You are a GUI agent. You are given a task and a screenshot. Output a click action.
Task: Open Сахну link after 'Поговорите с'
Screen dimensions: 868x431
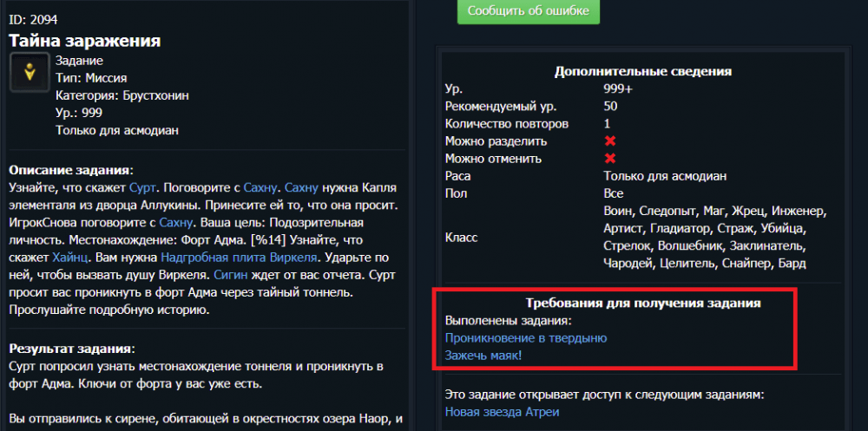click(x=260, y=187)
